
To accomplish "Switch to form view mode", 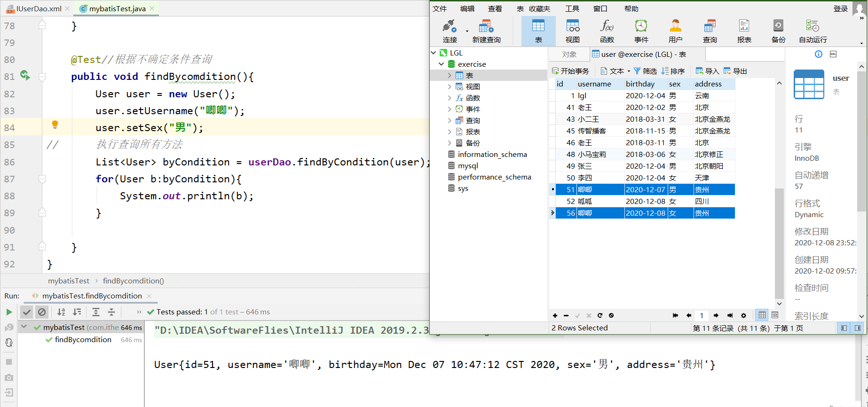I will pyautogui.click(x=775, y=315).
